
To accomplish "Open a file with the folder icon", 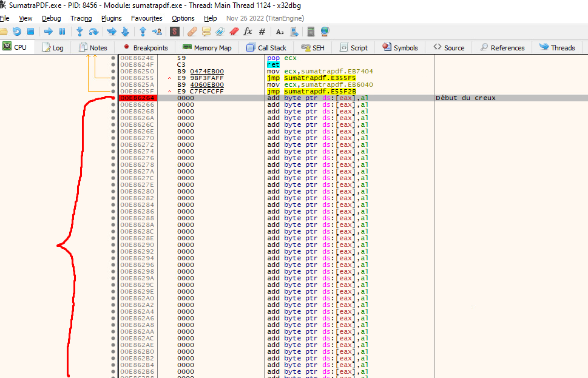I will [4, 32].
